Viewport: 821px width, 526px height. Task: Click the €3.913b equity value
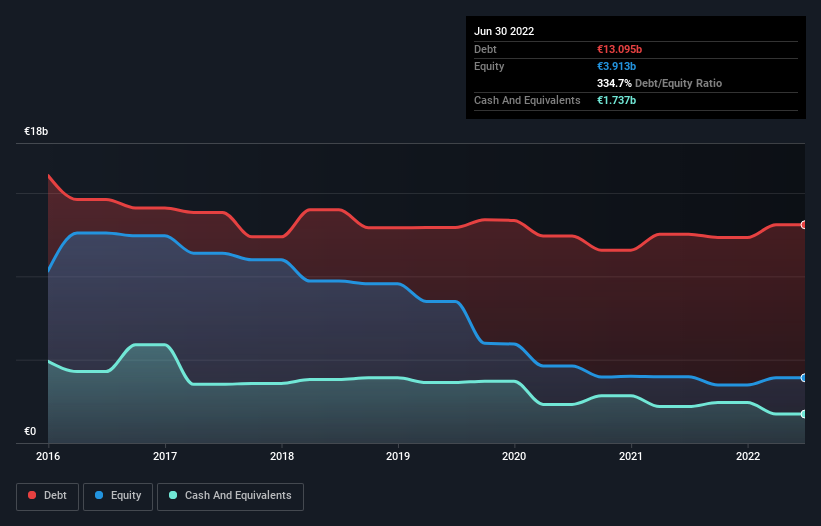(616, 66)
